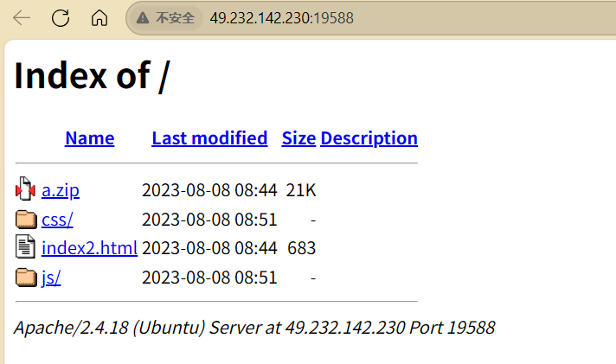Sort the listing by Size column
The height and width of the screenshot is (364, 616).
(298, 138)
